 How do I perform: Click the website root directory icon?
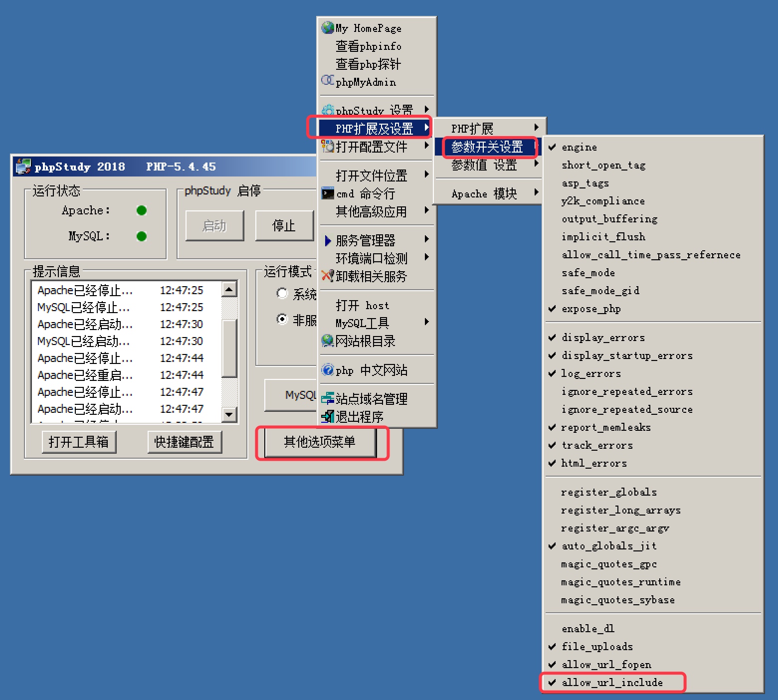click(328, 341)
